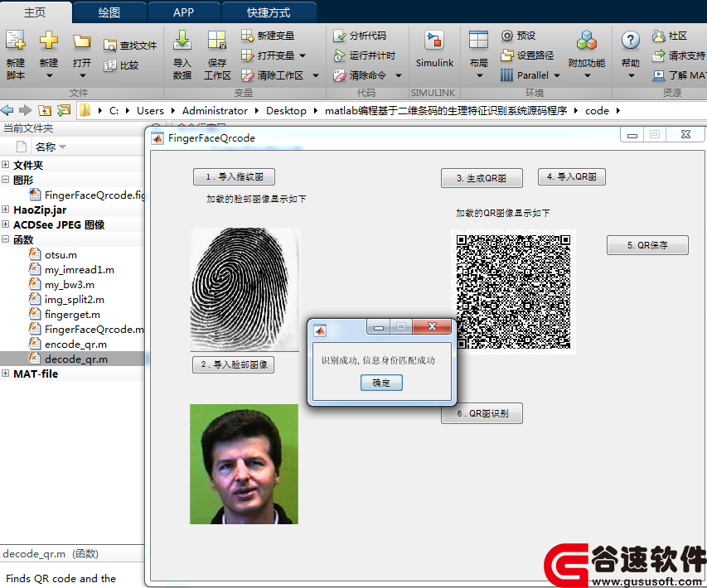Image resolution: width=707 pixels, height=588 pixels.
Task: Click Run and Time (运行并计时)
Action: (x=365, y=55)
